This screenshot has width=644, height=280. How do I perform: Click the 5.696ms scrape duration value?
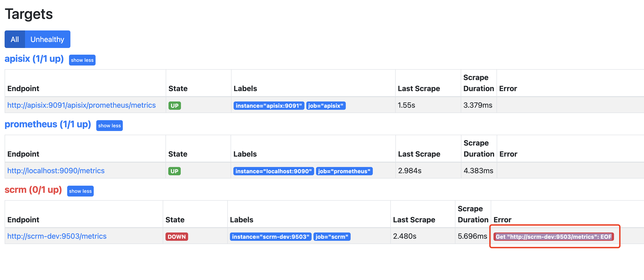(472, 236)
